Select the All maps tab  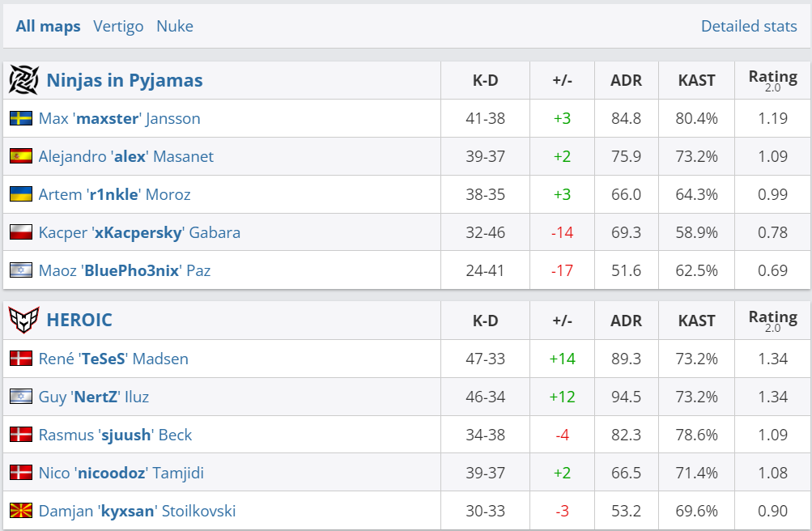click(48, 26)
